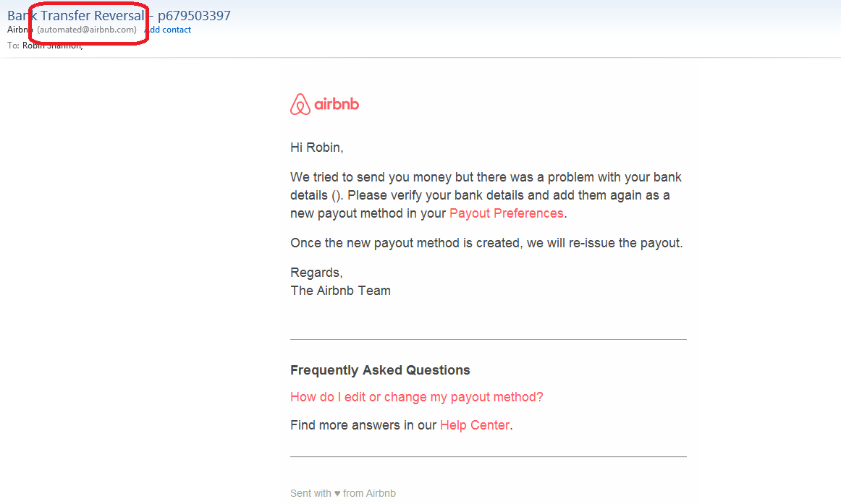This screenshot has width=841, height=504.
Task: Click 'The Airbnb Team' signature text
Action: 340,291
